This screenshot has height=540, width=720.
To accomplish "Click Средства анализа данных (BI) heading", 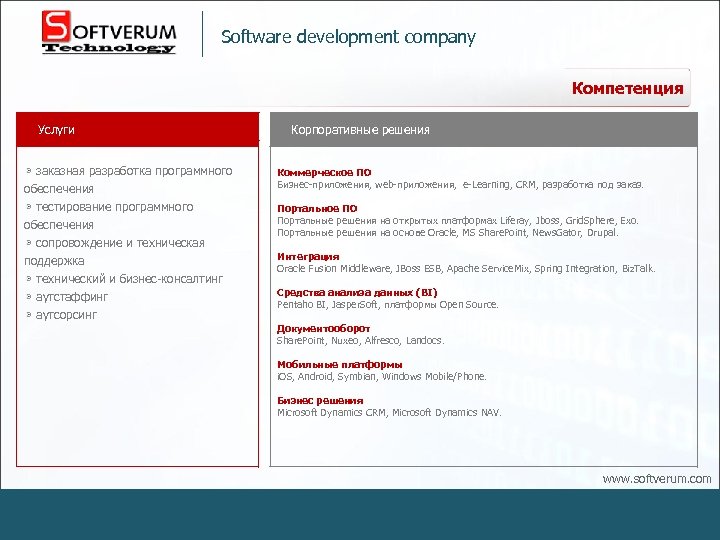I will pos(357,292).
